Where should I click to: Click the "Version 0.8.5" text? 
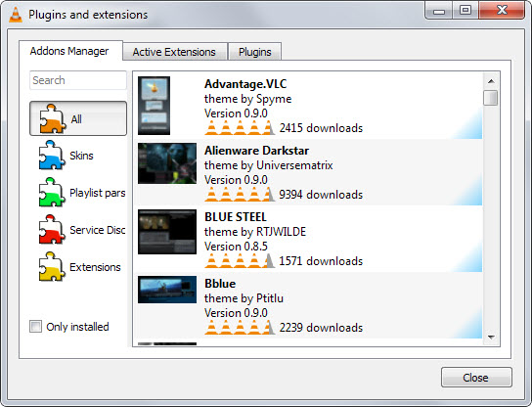click(x=236, y=247)
